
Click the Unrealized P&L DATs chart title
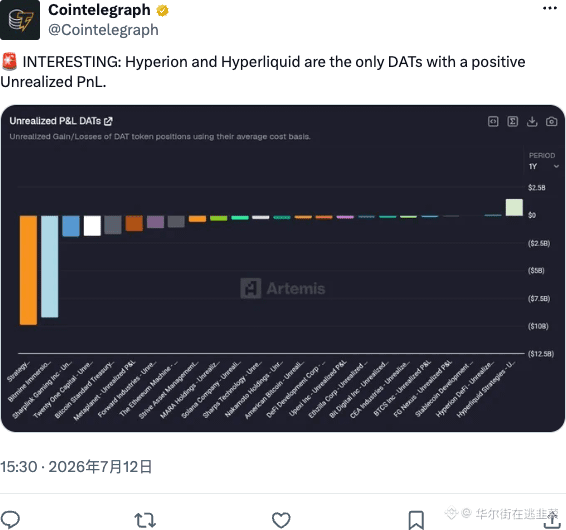[x=55, y=121]
